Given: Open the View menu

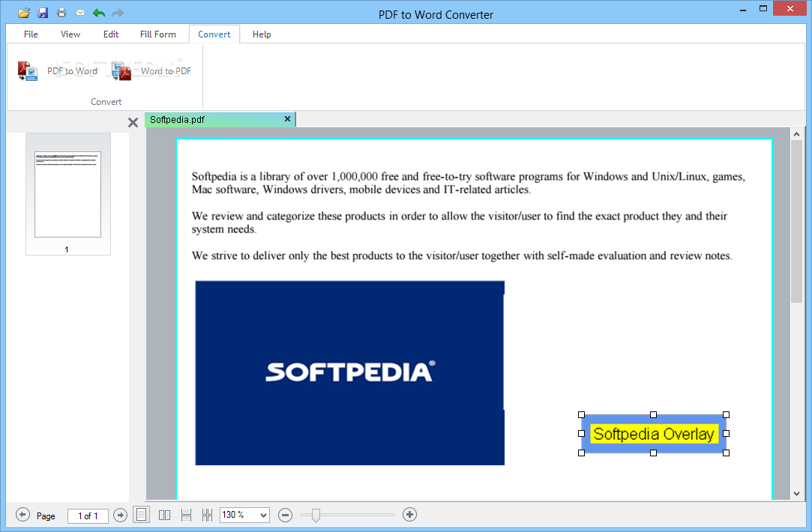Looking at the screenshot, I should coord(70,34).
